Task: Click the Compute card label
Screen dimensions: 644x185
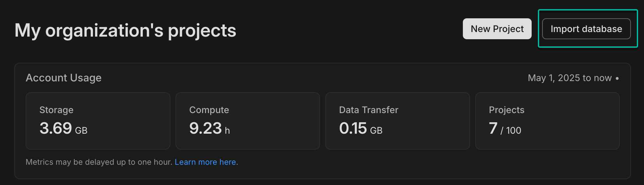Action: pos(209,110)
